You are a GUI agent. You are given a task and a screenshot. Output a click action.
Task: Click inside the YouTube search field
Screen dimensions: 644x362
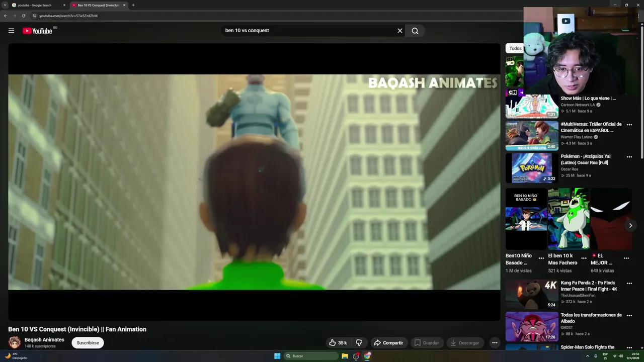tap(309, 31)
